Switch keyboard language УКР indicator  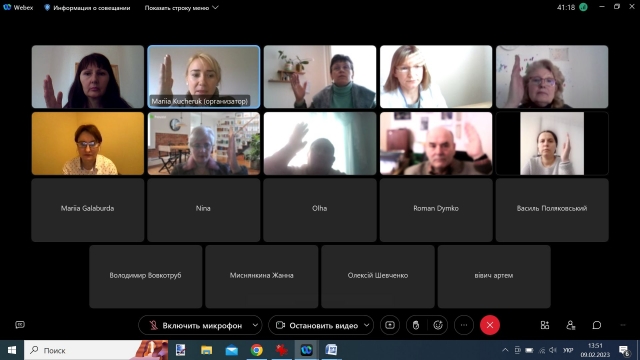568,350
